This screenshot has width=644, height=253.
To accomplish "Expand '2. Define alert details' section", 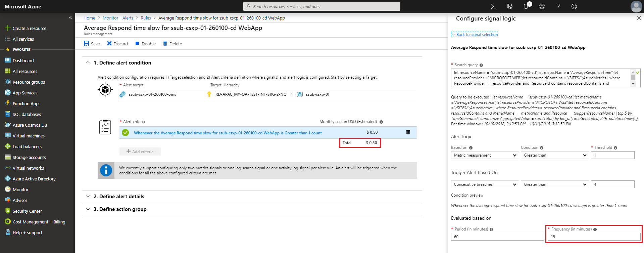I will click(119, 197).
